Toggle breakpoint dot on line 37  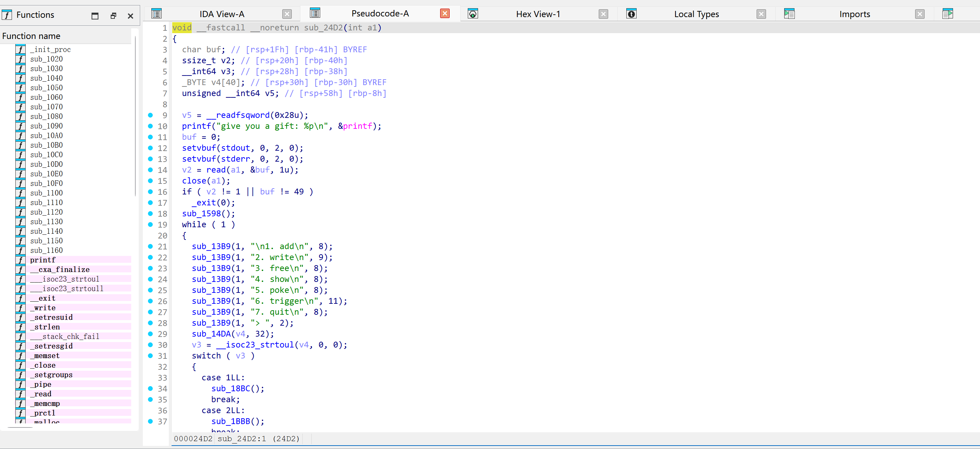click(x=150, y=421)
